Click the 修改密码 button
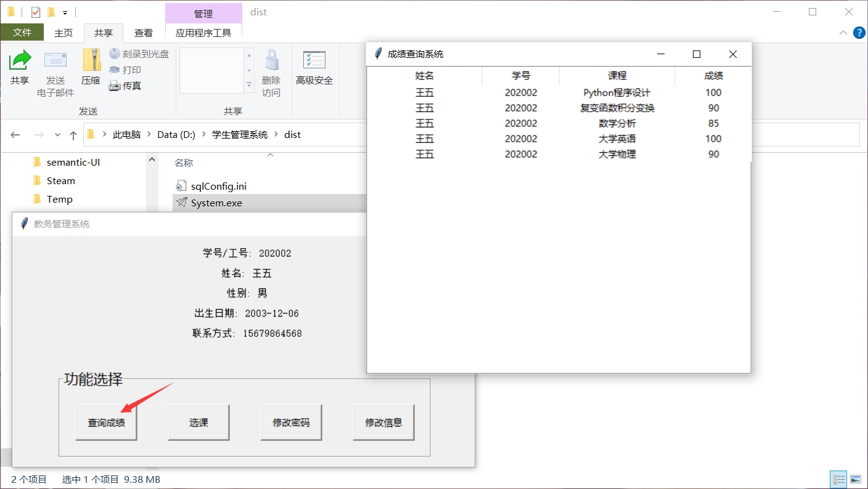The width and height of the screenshot is (868, 489). point(291,422)
